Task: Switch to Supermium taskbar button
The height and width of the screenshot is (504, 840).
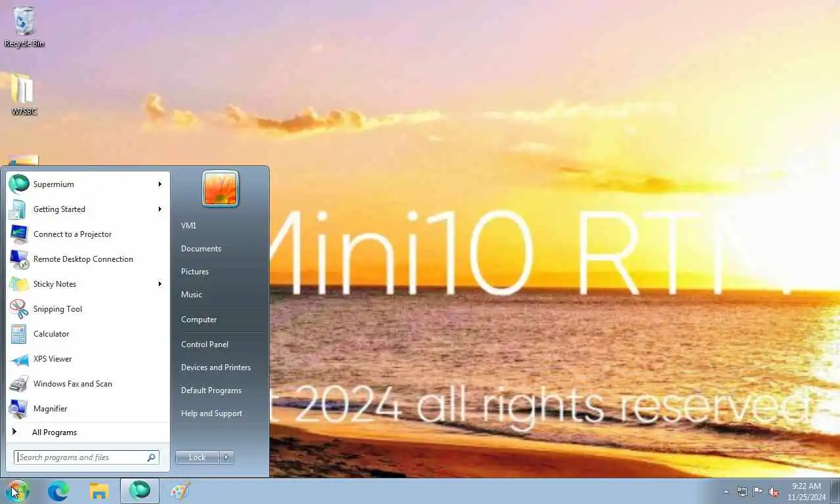Action: click(x=140, y=491)
